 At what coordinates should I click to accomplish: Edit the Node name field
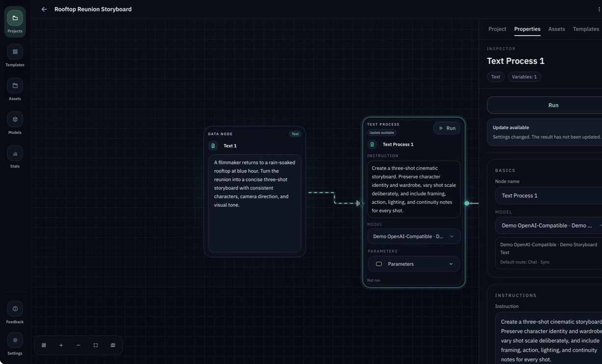[x=549, y=195]
